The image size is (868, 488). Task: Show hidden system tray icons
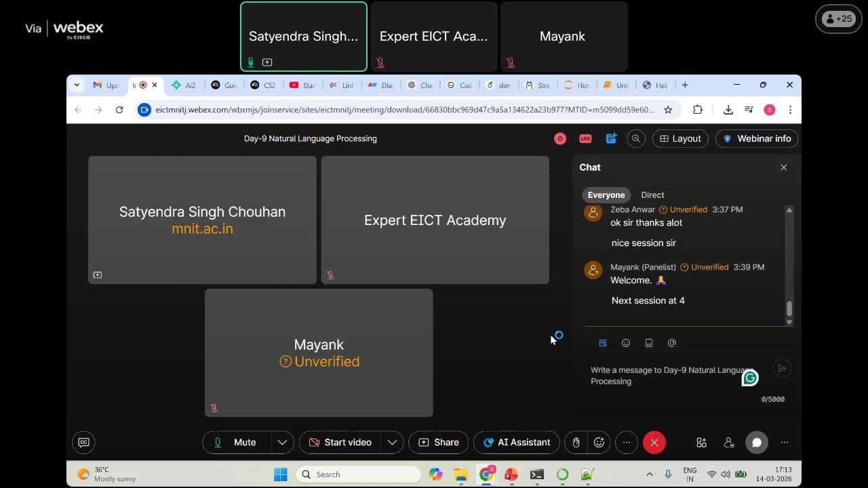click(649, 474)
